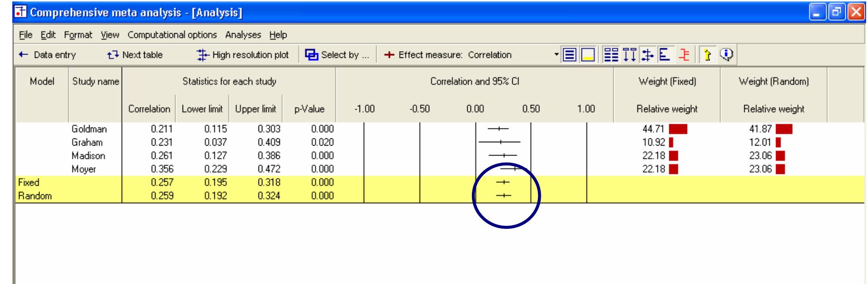Open the Computational options menu
868x284 pixels.
[x=172, y=35]
